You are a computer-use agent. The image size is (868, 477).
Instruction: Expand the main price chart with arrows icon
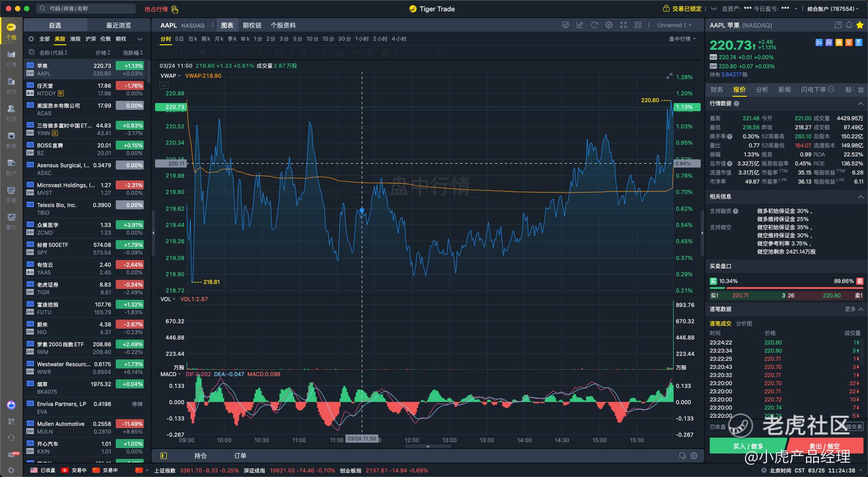[670, 76]
